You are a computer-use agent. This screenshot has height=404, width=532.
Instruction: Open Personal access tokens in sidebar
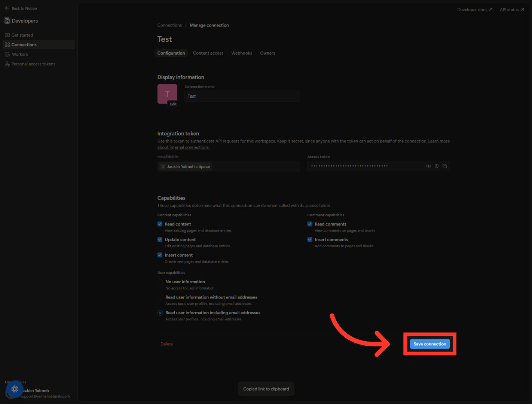tap(33, 64)
